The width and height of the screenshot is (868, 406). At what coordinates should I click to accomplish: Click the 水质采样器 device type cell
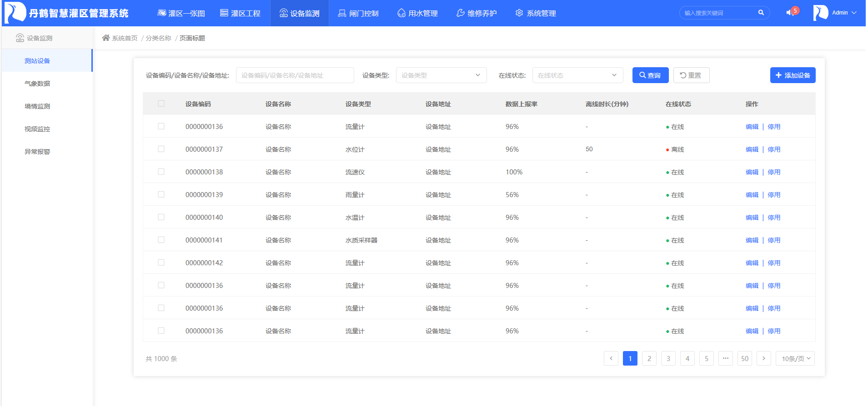tap(361, 240)
